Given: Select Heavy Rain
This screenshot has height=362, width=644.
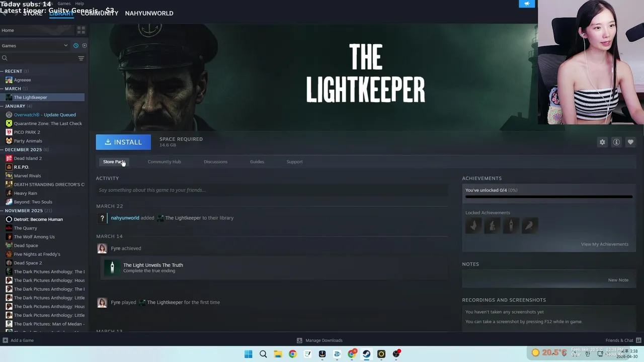Looking at the screenshot, I should (x=25, y=193).
